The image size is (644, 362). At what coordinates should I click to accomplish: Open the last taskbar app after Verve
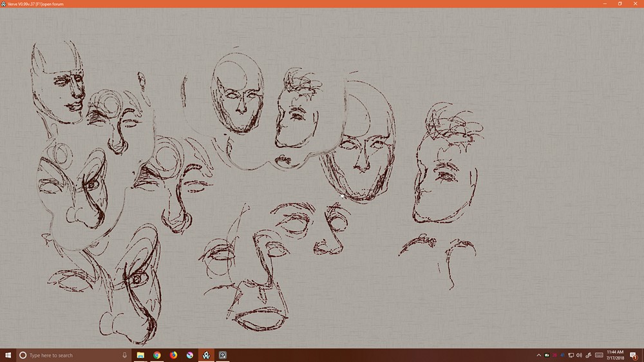pyautogui.click(x=223, y=355)
